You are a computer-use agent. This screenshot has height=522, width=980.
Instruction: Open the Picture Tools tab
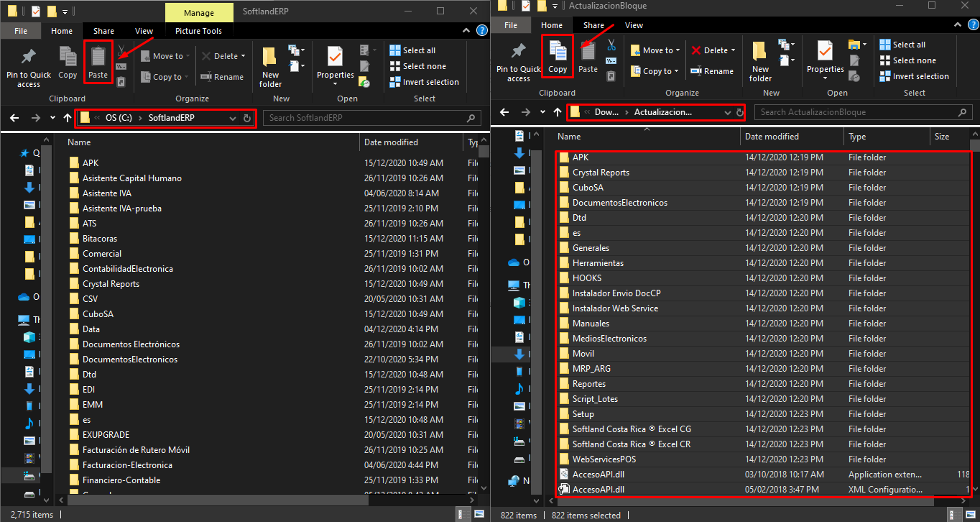[198, 31]
